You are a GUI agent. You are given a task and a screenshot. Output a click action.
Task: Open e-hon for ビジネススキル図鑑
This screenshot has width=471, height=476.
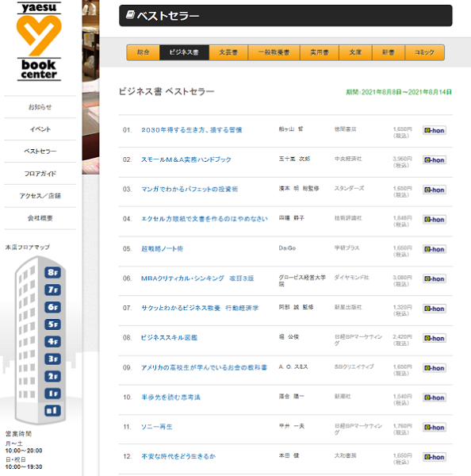(x=435, y=338)
